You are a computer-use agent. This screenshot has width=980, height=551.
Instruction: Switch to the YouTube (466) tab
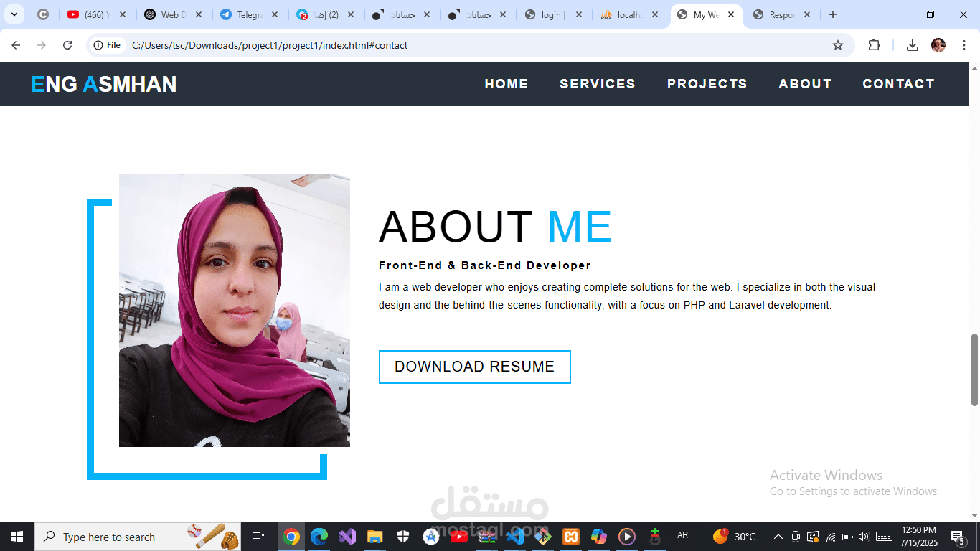coord(96,14)
